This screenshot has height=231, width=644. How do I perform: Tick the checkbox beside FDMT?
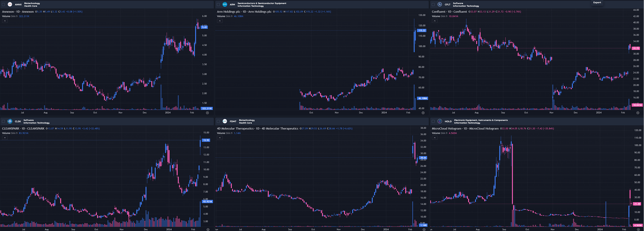[218, 122]
